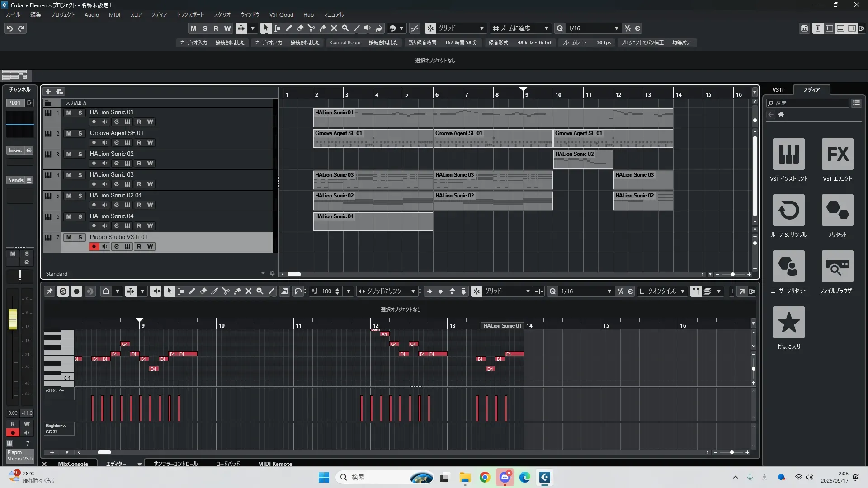Switch to the VSTi tab
This screenshot has height=488, width=868.
tap(778, 90)
